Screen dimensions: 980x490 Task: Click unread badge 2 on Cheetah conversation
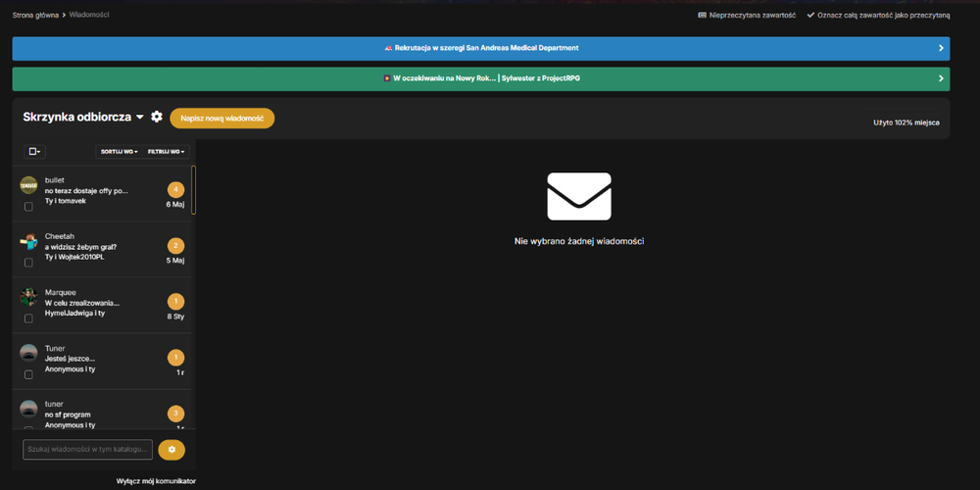click(x=175, y=246)
